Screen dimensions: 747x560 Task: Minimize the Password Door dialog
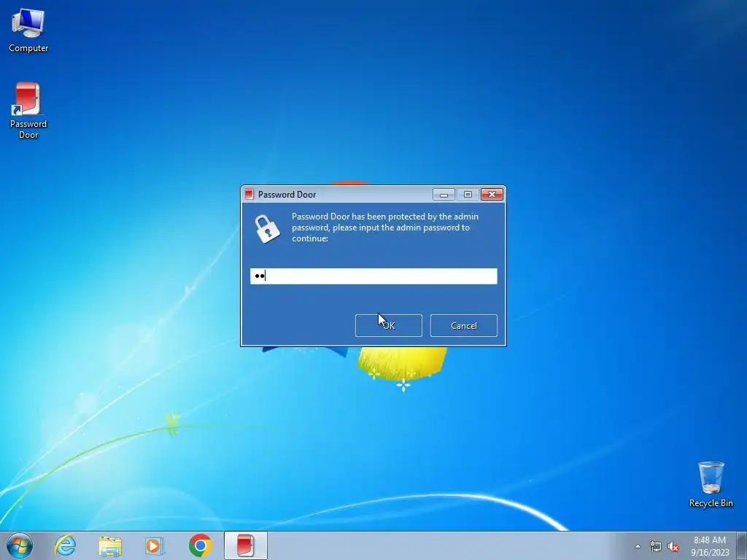[444, 194]
